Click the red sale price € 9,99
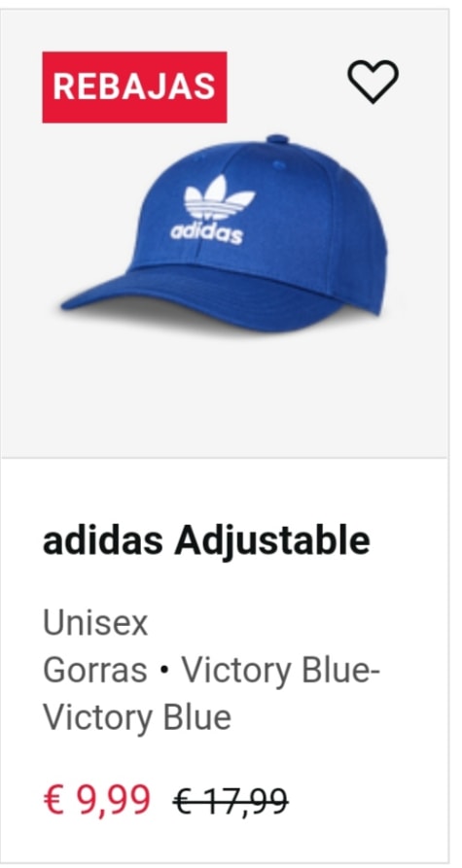Viewport: 462px width, 868px height. [x=96, y=800]
